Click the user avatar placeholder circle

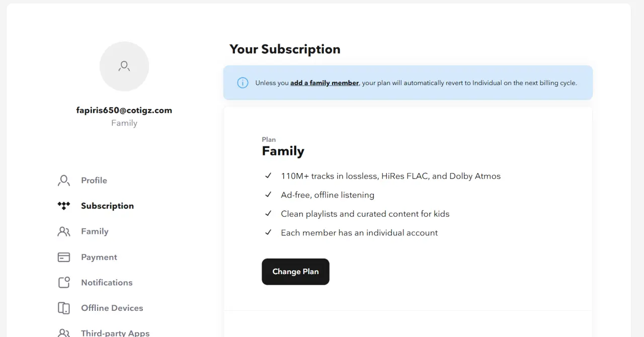(124, 66)
